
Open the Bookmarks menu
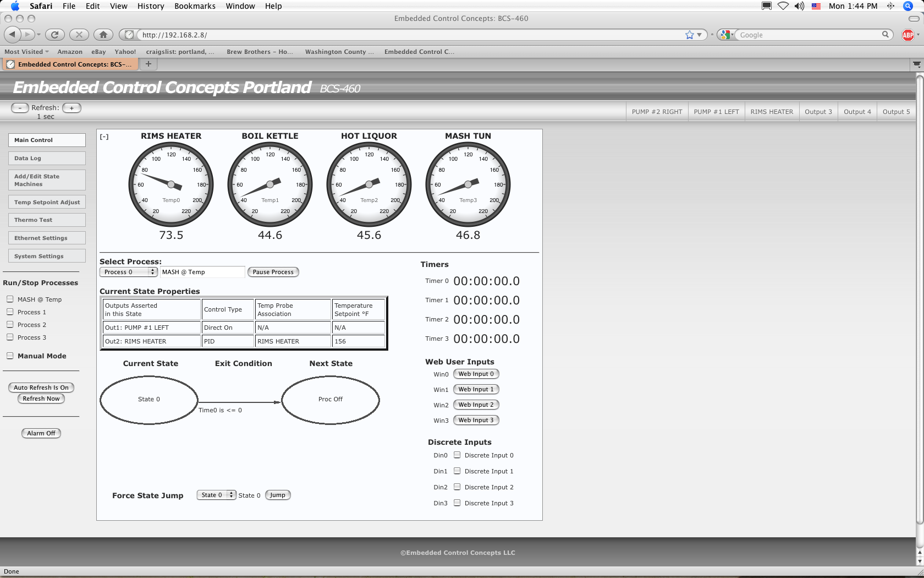pyautogui.click(x=195, y=6)
